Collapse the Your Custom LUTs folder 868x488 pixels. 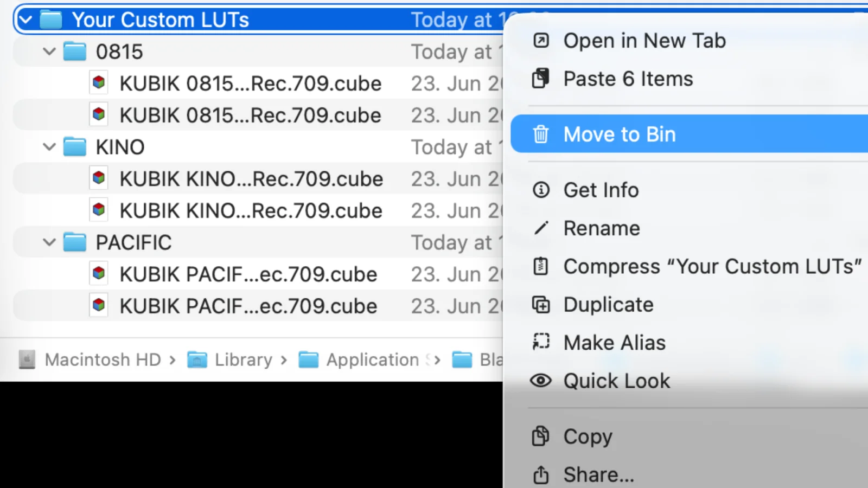click(x=25, y=20)
